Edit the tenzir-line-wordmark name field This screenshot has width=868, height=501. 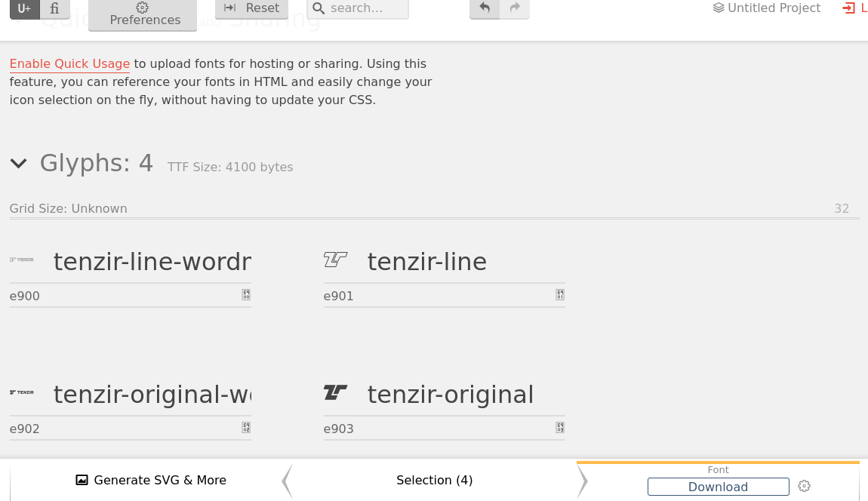(x=152, y=261)
